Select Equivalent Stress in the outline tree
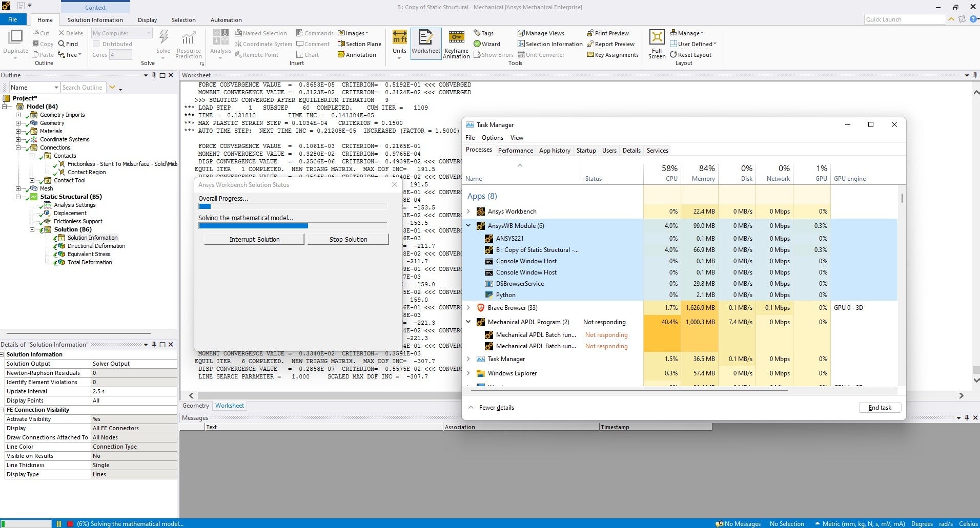This screenshot has height=528, width=980. click(89, 254)
